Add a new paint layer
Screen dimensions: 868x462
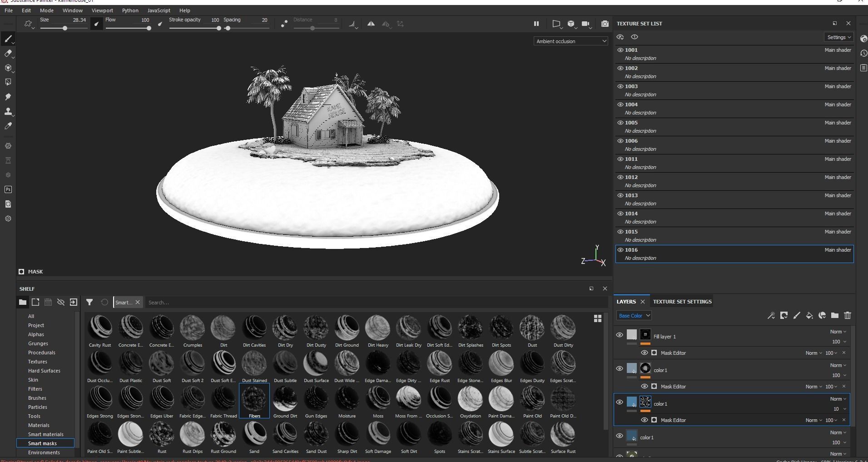(x=797, y=316)
